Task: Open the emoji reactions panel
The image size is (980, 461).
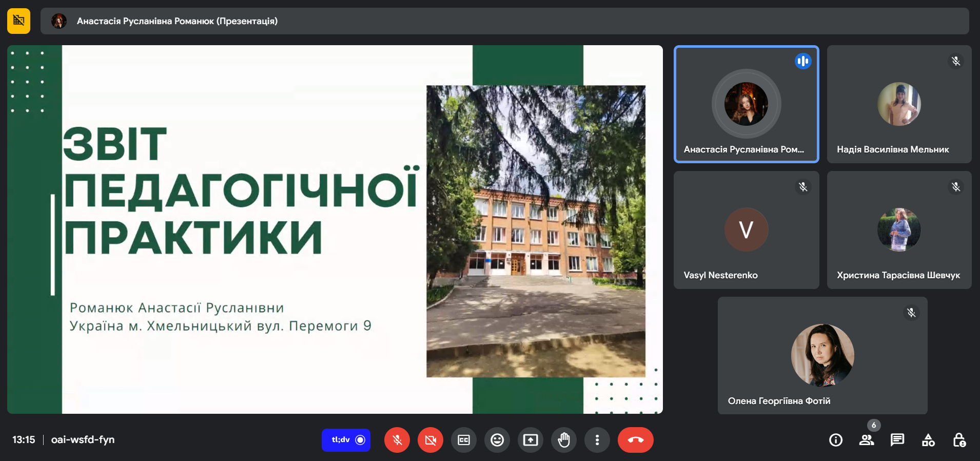Action: coord(497,440)
